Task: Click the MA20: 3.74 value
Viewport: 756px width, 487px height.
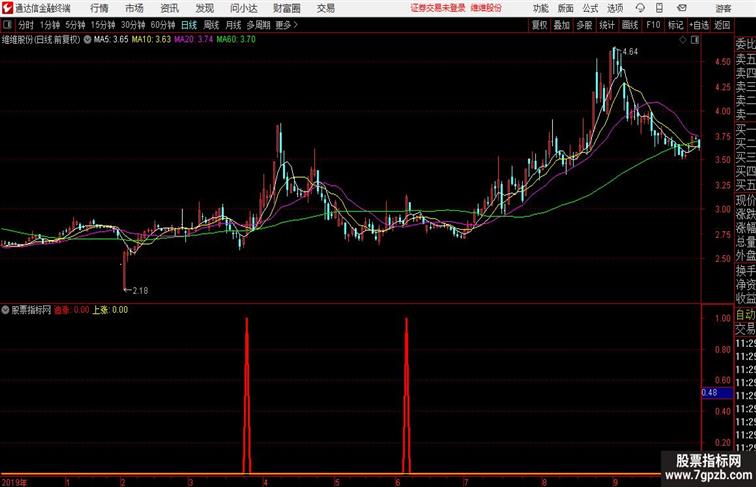Action: click(194, 40)
